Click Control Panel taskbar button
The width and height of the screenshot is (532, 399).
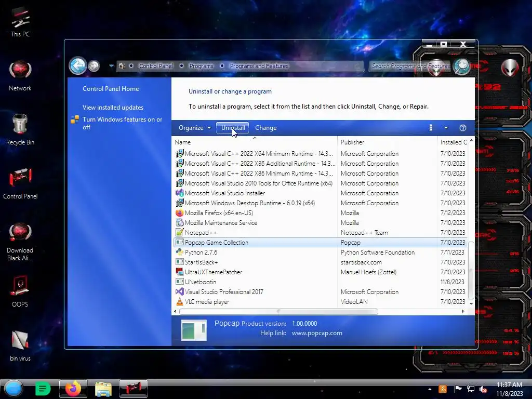click(134, 389)
